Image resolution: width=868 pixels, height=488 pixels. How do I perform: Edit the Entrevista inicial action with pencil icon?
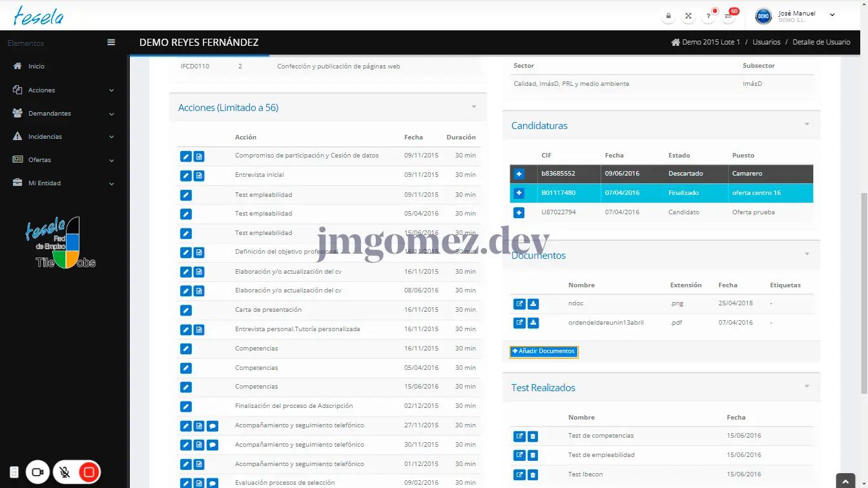coord(186,176)
